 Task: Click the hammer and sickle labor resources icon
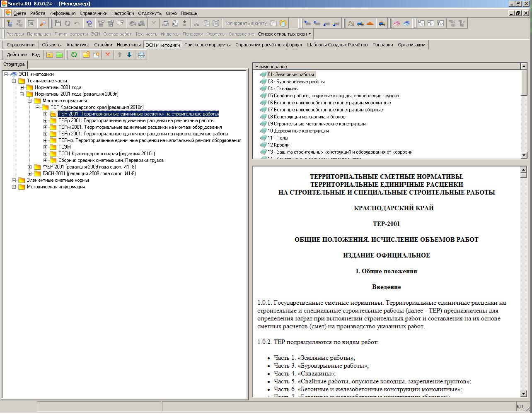[x=351, y=24]
